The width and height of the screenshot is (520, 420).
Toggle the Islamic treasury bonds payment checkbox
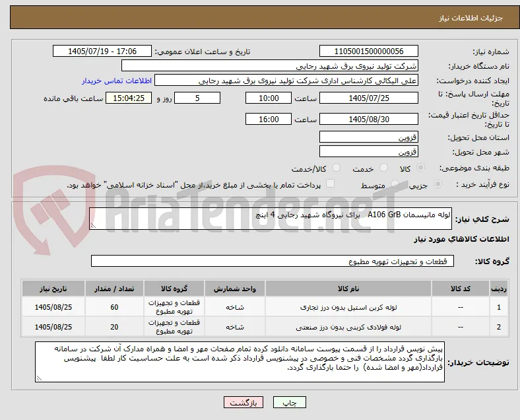click(x=331, y=184)
